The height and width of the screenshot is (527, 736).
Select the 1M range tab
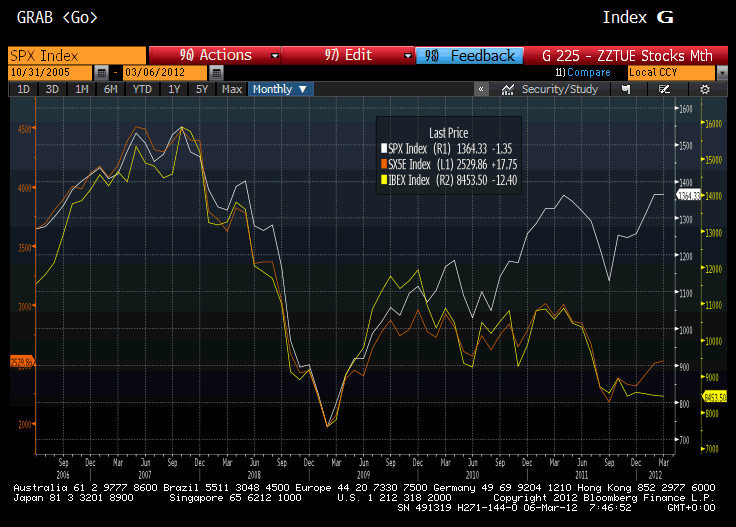pos(82,89)
